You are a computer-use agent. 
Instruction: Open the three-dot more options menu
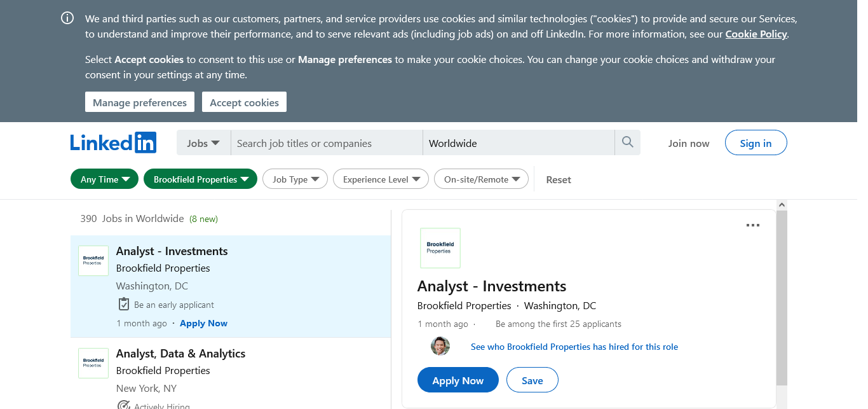pyautogui.click(x=752, y=225)
